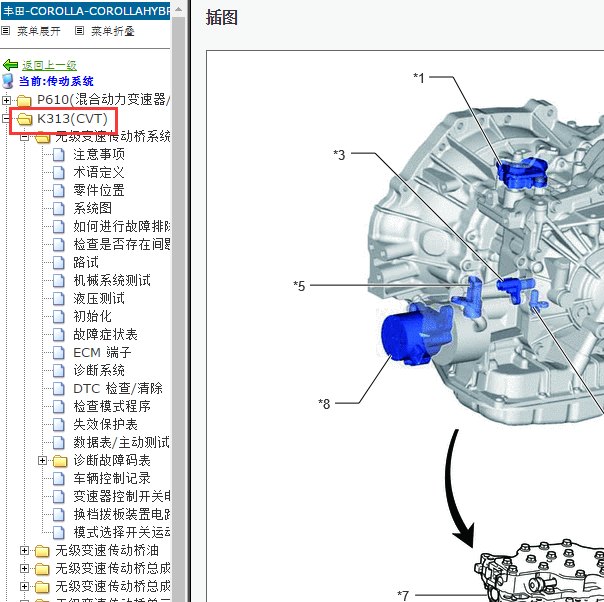Click the page icon beside DTC 检查/清除
Screen dimensions: 604x602
click(x=58, y=388)
